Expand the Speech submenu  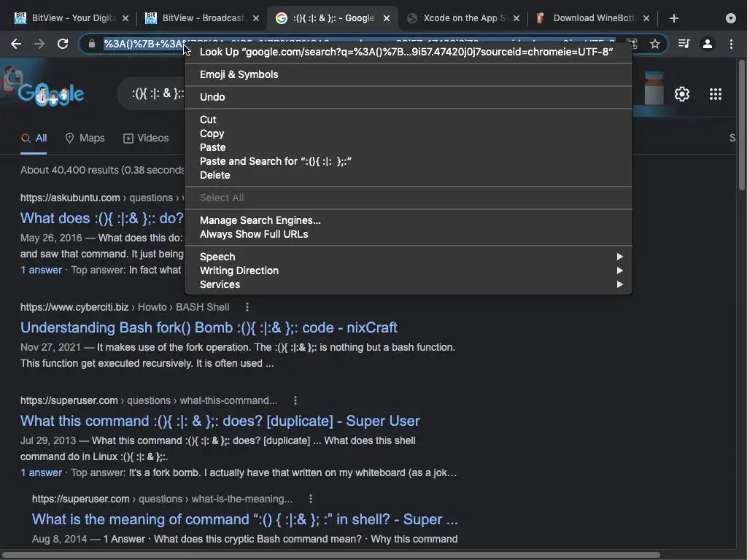pos(409,257)
